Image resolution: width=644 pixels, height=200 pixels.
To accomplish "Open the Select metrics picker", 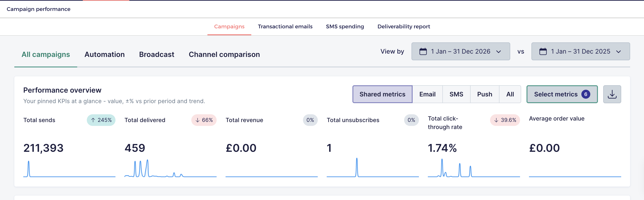I will pyautogui.click(x=562, y=94).
